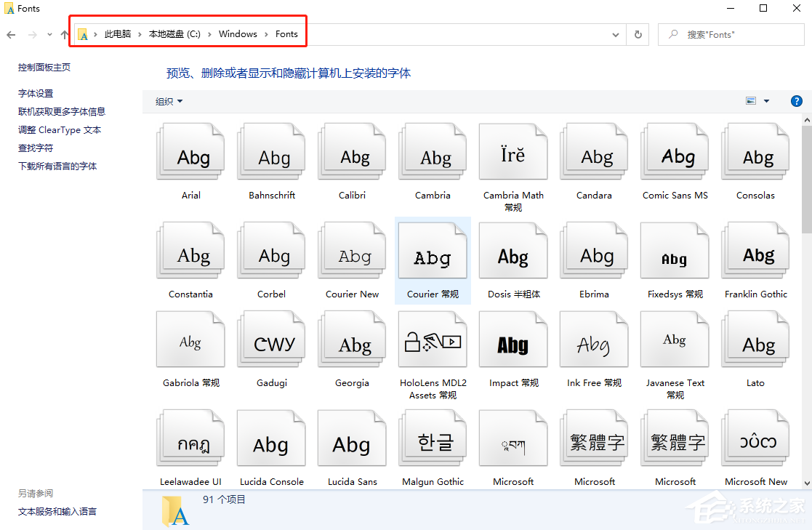Click the help question mark button

click(797, 101)
